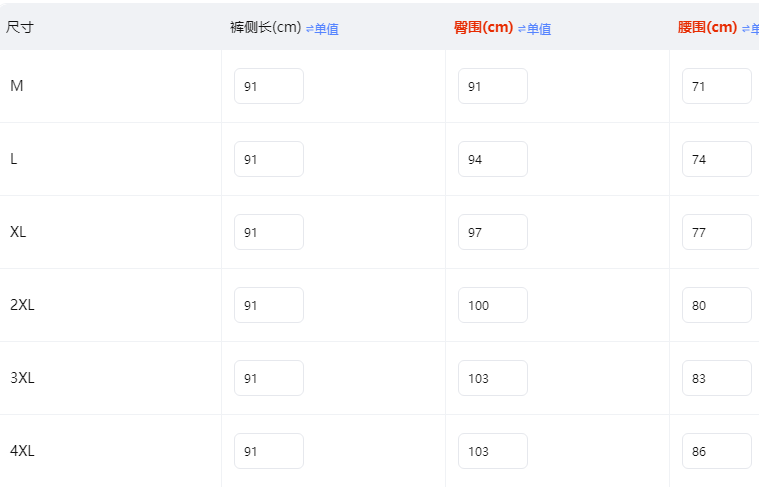Viewport: 759px width, 487px height.
Task: Click the 4XL 裤侧长 input field
Action: pos(269,451)
